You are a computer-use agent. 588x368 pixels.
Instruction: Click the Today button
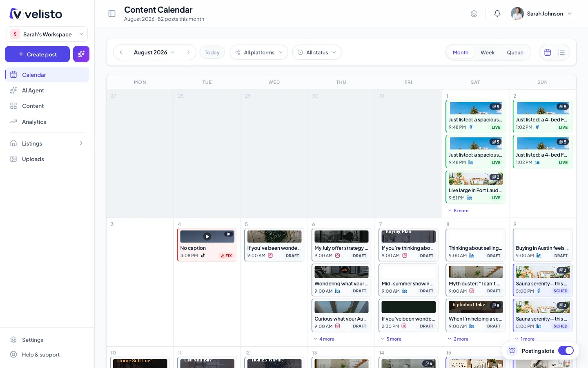(x=212, y=52)
